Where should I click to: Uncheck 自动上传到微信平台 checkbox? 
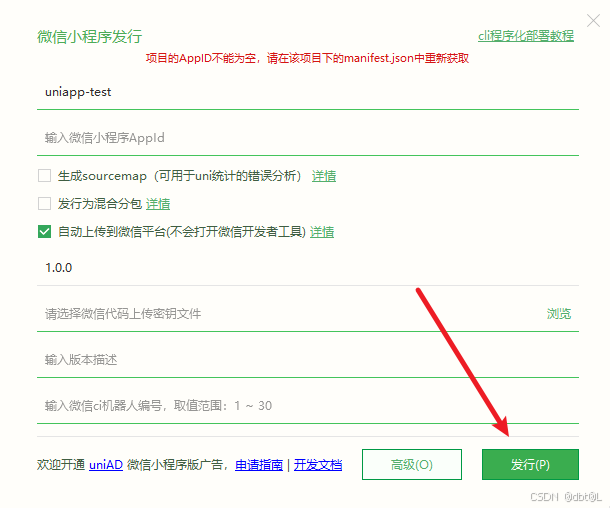[x=44, y=231]
